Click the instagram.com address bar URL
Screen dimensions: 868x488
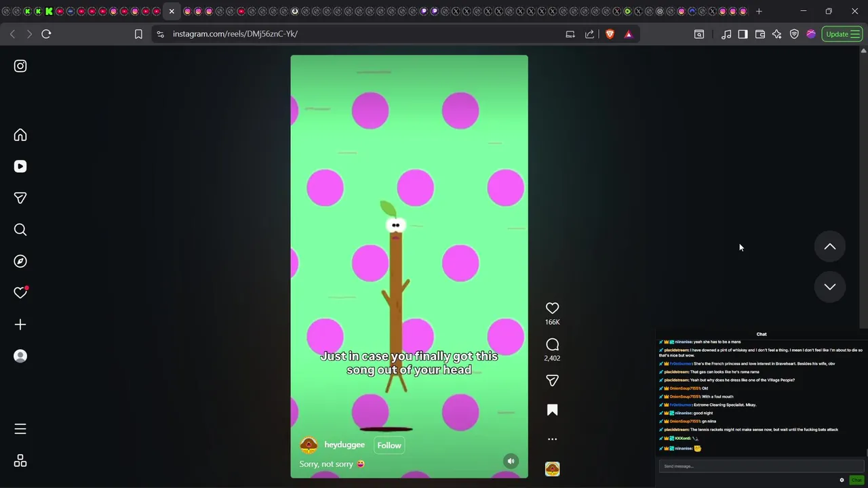pos(235,34)
